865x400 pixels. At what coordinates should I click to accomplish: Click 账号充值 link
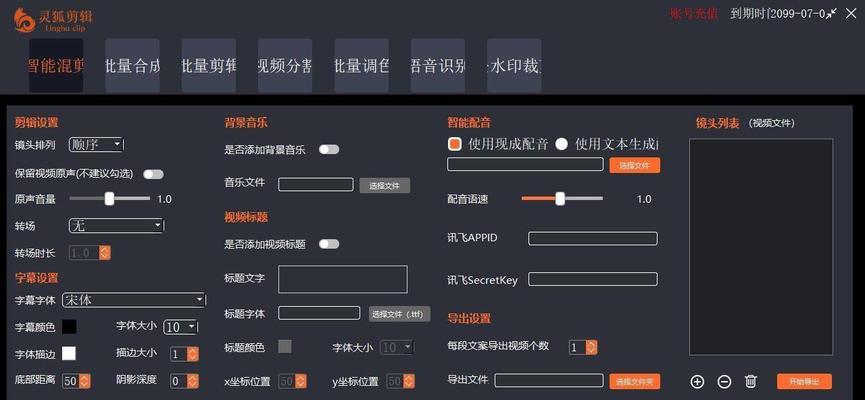pos(694,14)
